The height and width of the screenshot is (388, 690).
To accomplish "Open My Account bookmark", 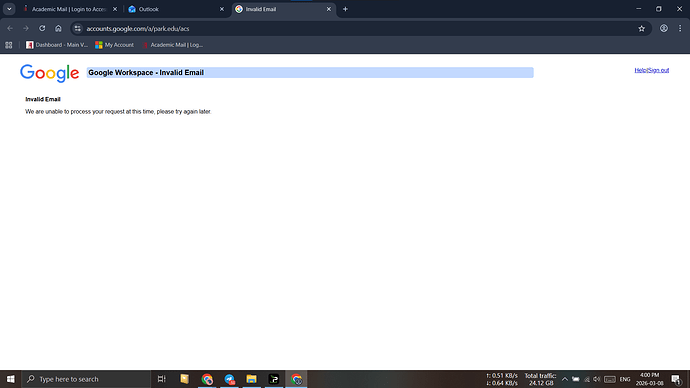I will (x=114, y=45).
